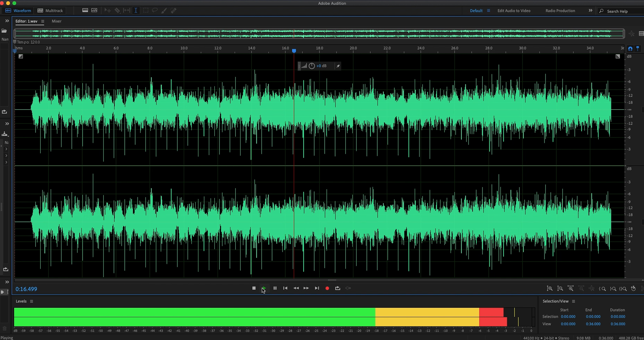Zoom out amplitude
Screen dimensions: 644x340
coord(560,288)
